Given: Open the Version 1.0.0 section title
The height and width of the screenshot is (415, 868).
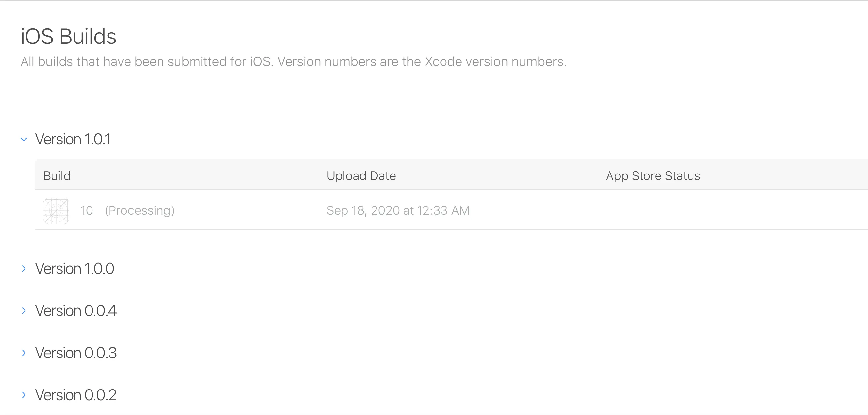Looking at the screenshot, I should [75, 269].
